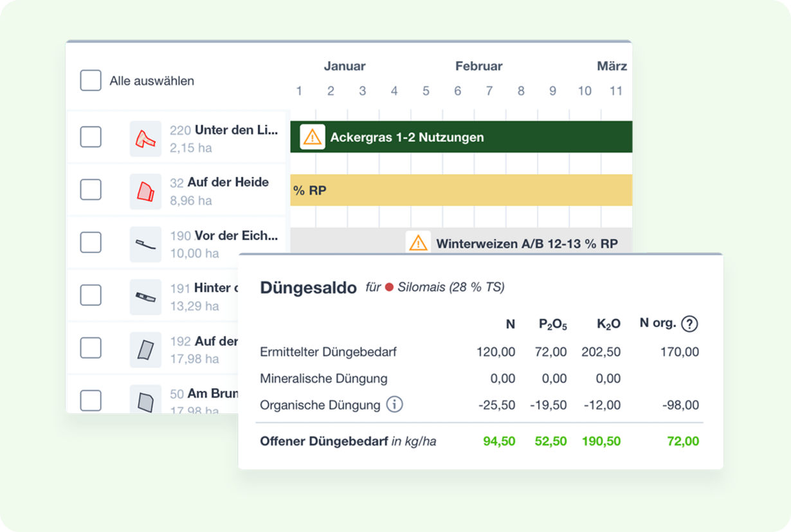Screen dimensions: 791x532
Task: Click week number 1 in timeline
Action: [x=299, y=91]
